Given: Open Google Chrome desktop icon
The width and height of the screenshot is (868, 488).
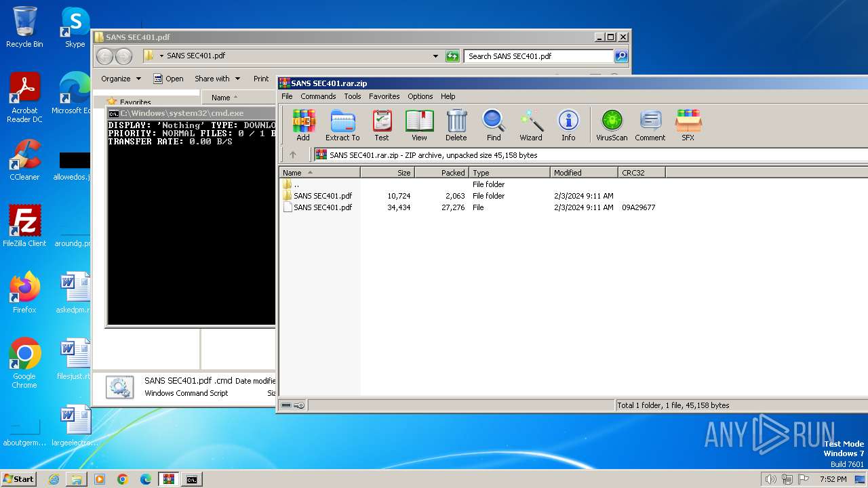Looking at the screenshot, I should [24, 363].
